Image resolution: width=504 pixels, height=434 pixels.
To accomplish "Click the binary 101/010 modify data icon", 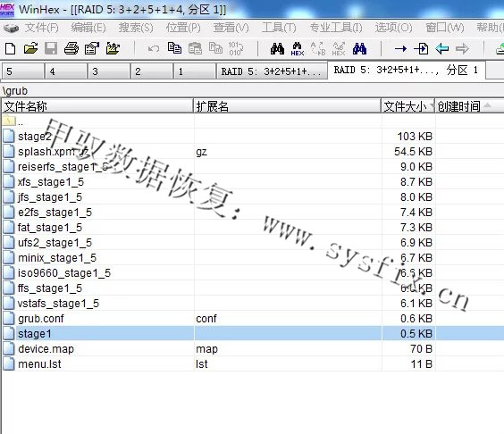I will pos(236,49).
